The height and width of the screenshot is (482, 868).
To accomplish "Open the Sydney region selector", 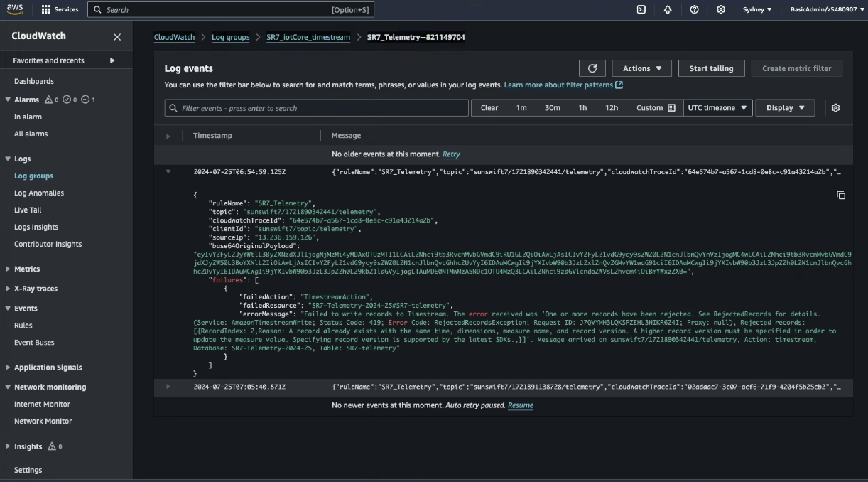I will [x=757, y=9].
